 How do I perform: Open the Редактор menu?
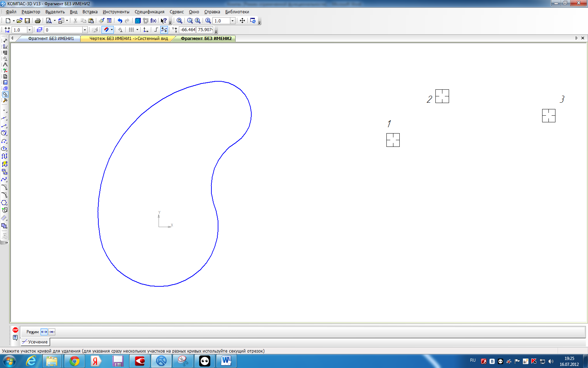pyautogui.click(x=31, y=12)
